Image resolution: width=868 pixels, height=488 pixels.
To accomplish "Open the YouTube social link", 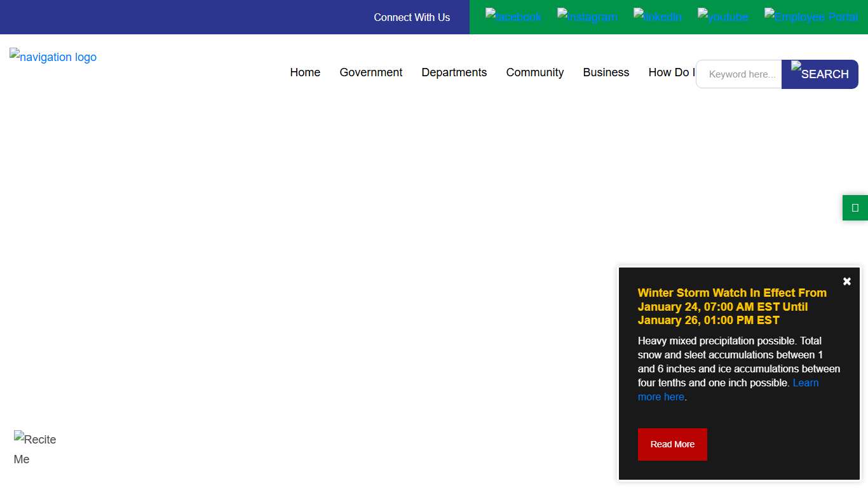I will coord(722,17).
